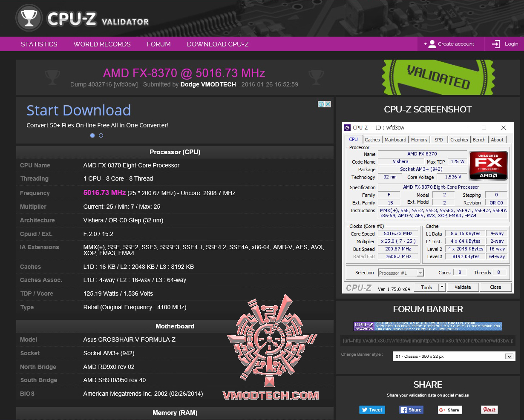Click the VALIDATED stamp badge
The image size is (524, 420).
coord(439,77)
